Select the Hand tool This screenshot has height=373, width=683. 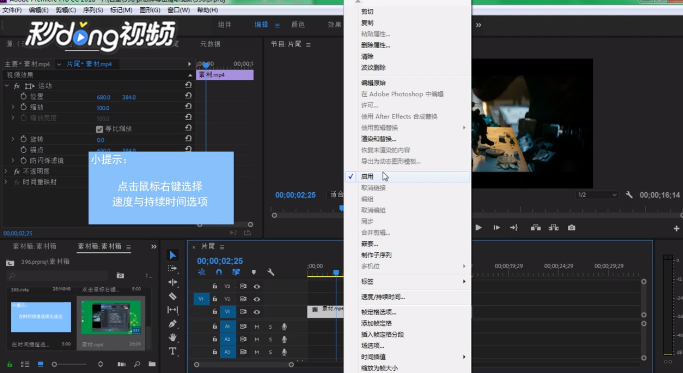pos(172,337)
